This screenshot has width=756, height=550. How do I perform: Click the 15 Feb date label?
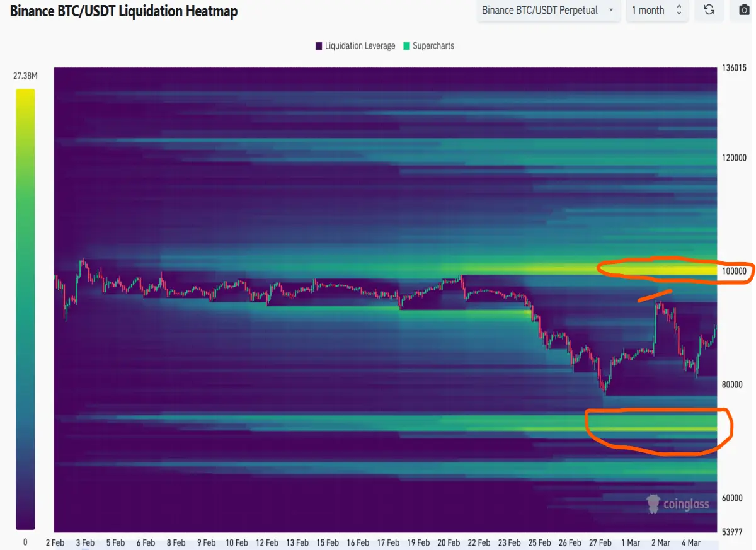tap(328, 542)
